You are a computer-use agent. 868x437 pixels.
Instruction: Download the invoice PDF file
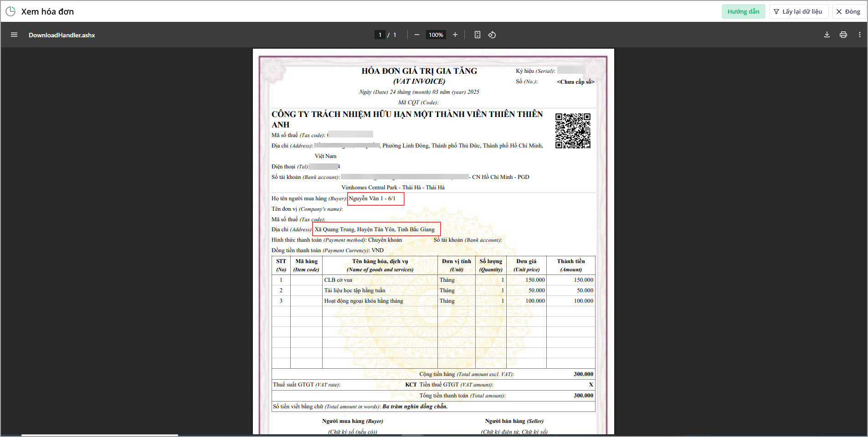pos(827,35)
